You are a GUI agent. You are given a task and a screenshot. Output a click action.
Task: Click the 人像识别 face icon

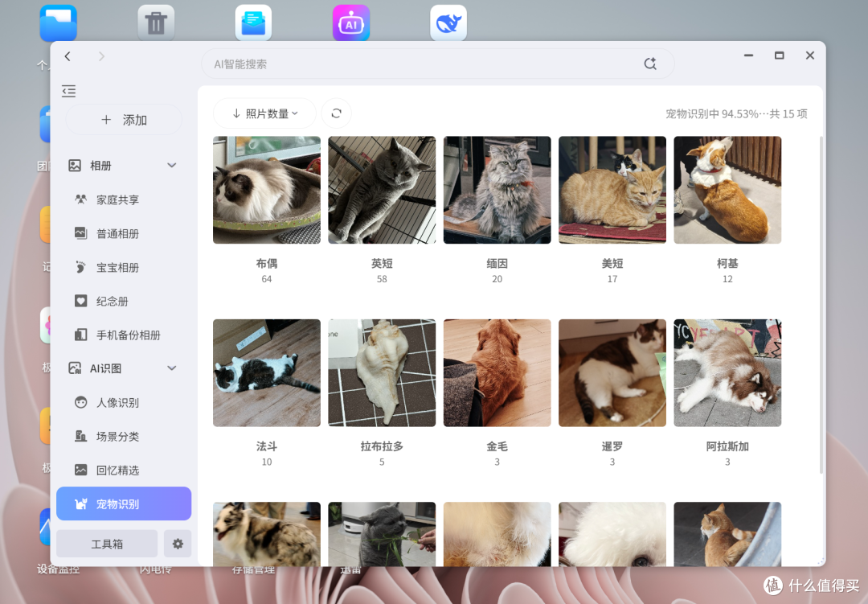81,402
